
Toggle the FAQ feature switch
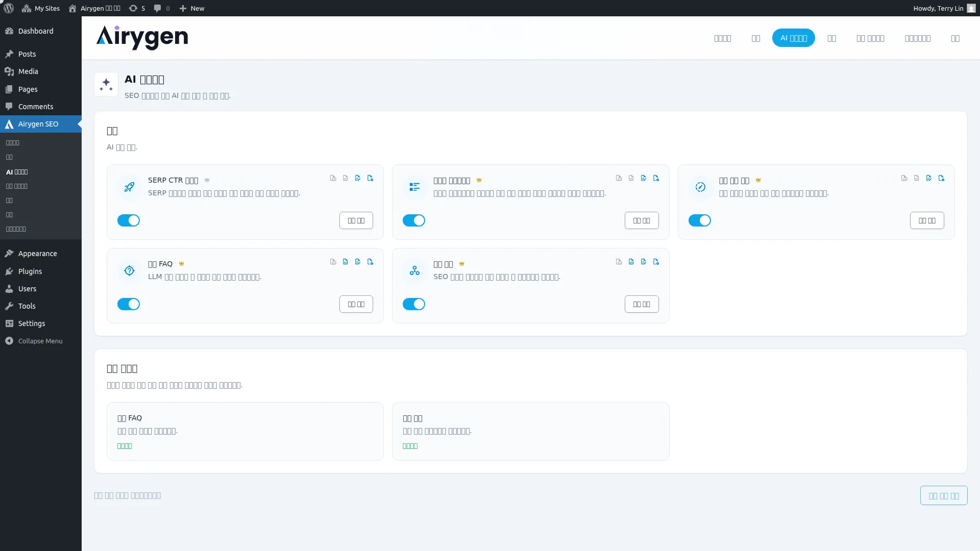tap(129, 304)
